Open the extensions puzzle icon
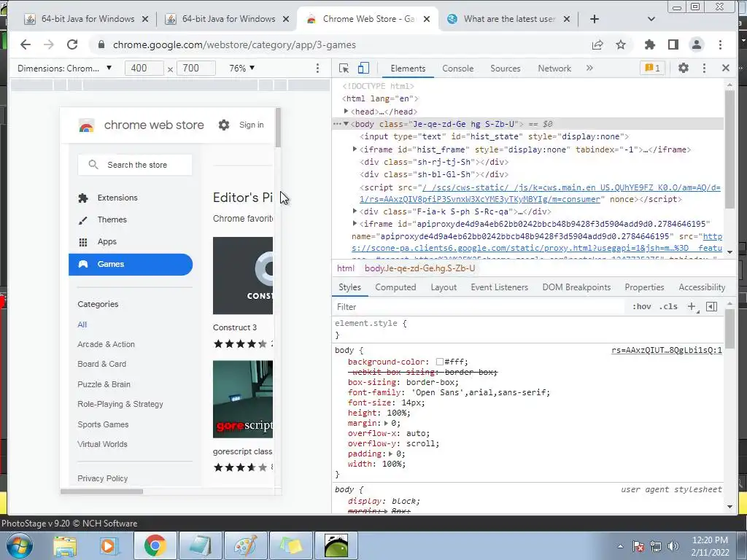The width and height of the screenshot is (747, 560). pyautogui.click(x=650, y=44)
